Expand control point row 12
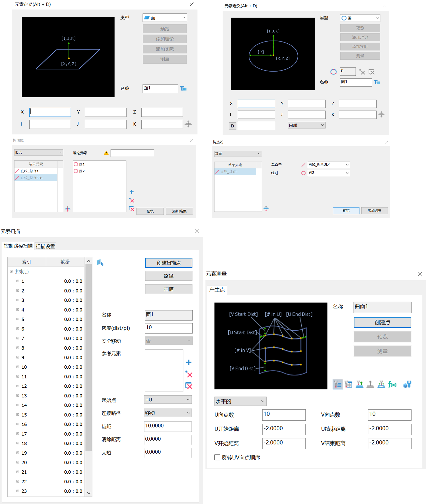Viewport: 426px width, 504px height. tap(18, 386)
